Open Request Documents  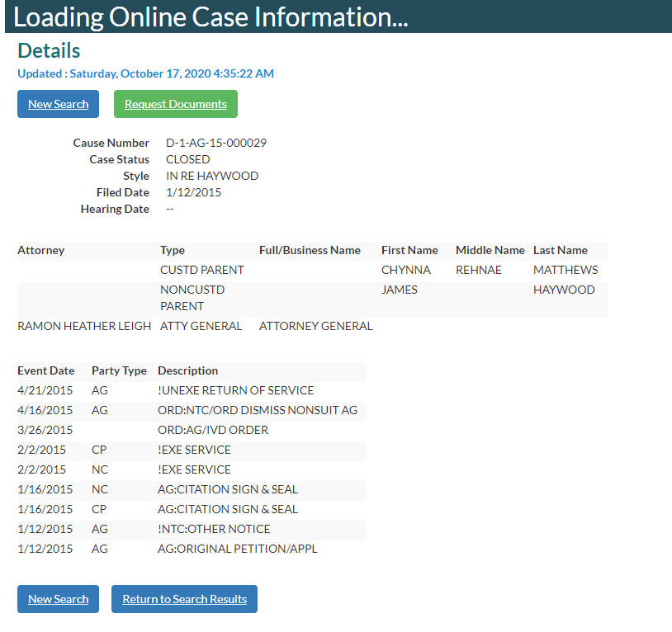point(176,104)
